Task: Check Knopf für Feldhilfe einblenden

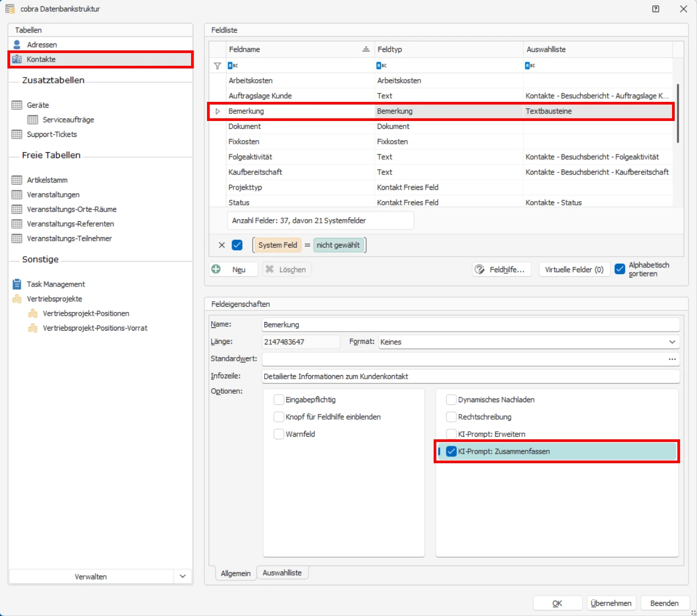Action: coord(279,417)
